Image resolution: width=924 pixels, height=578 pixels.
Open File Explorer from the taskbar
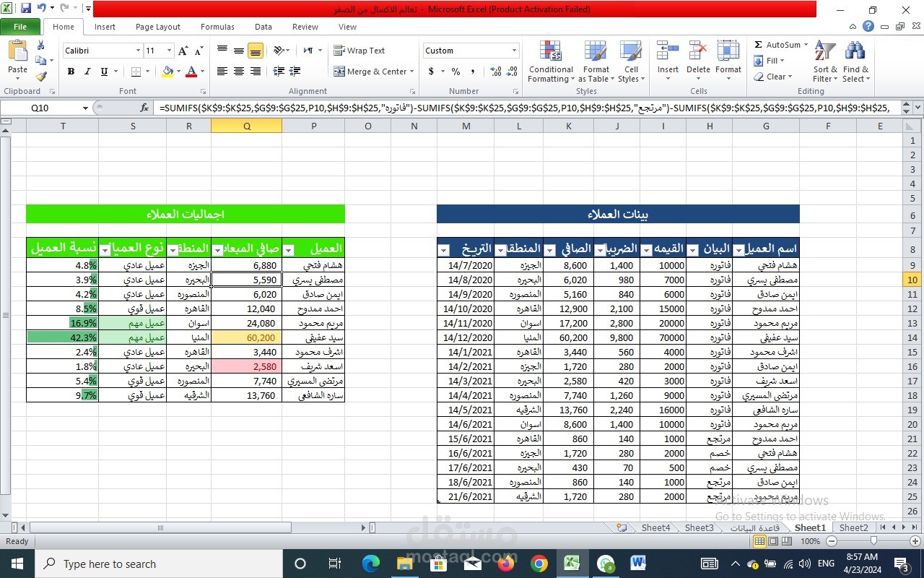(404, 564)
